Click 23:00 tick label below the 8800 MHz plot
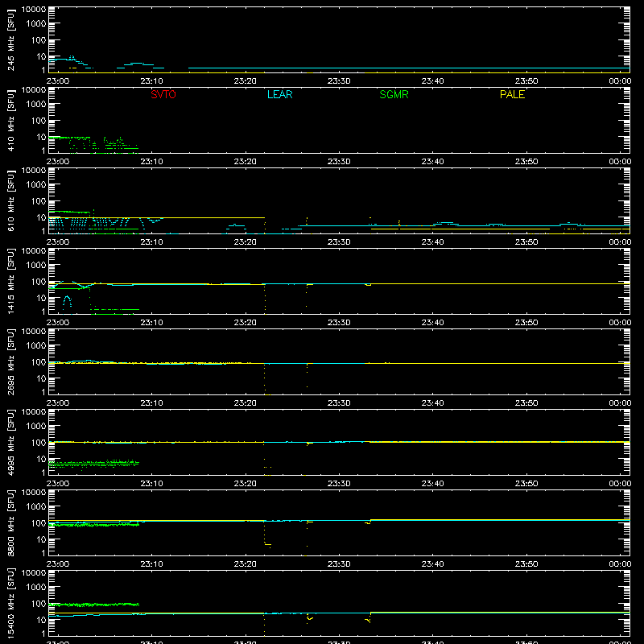This screenshot has height=644, width=644. tap(57, 564)
